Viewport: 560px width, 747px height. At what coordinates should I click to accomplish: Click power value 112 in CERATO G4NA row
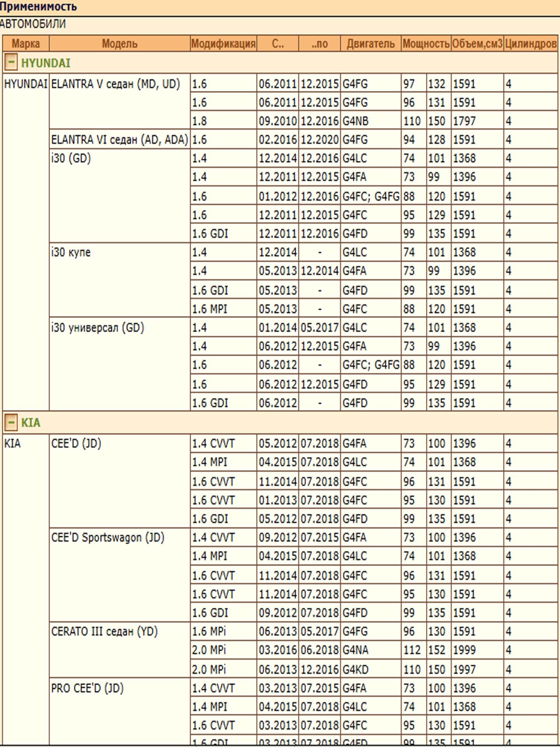click(x=412, y=650)
